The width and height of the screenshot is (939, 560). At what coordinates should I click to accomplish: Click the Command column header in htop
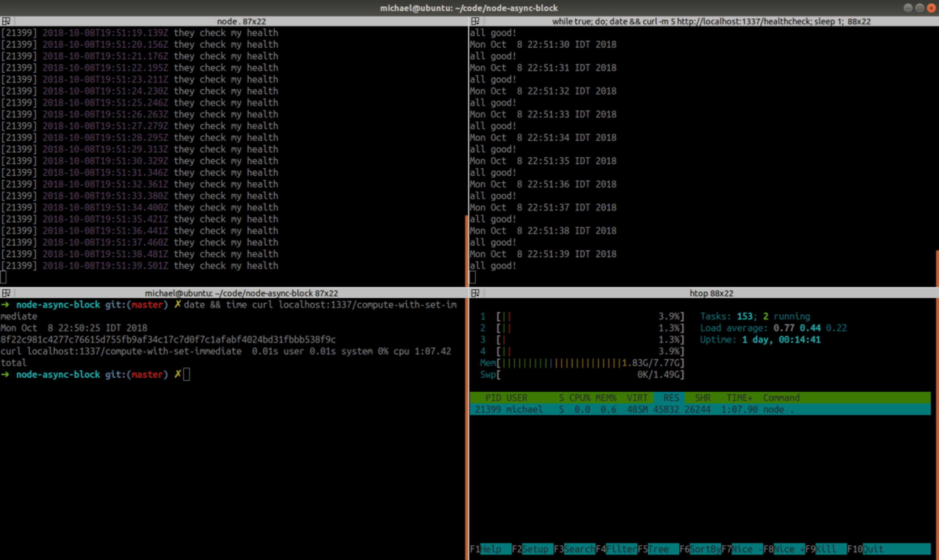[781, 398]
